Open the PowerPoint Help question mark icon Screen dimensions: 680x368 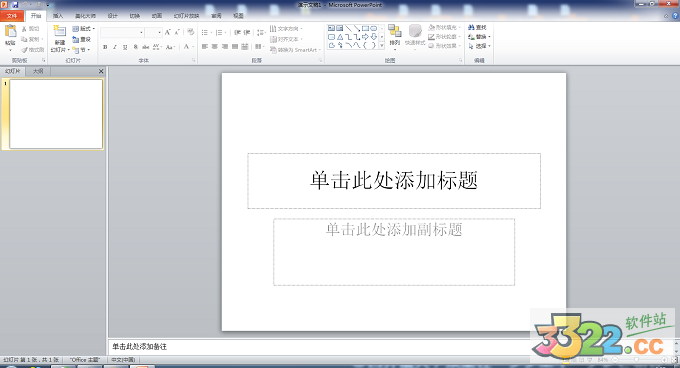click(x=675, y=16)
